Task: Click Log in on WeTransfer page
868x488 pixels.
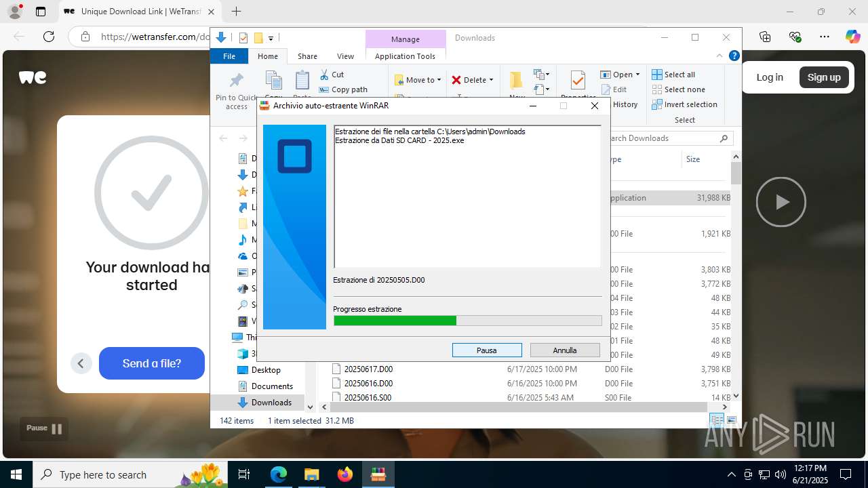Action: click(x=770, y=77)
